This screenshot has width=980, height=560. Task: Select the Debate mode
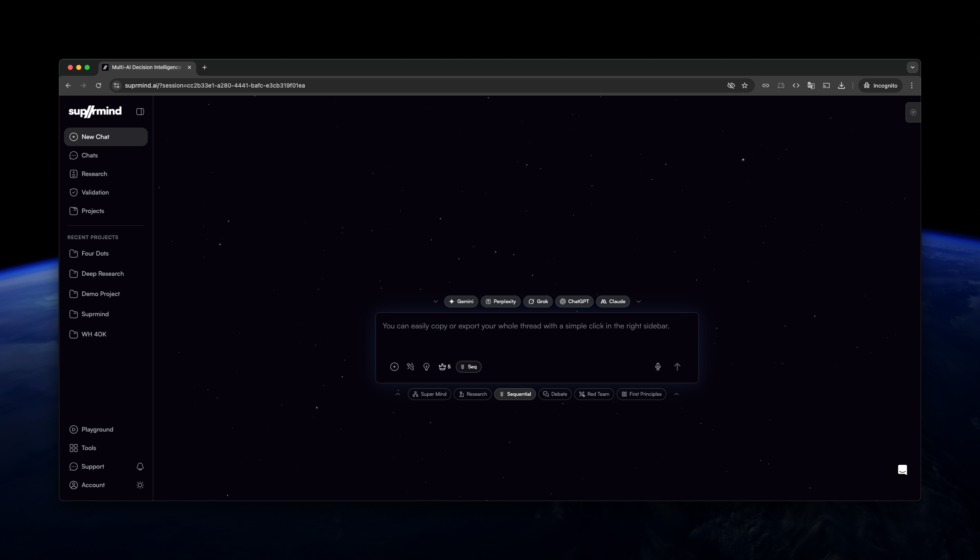point(555,394)
